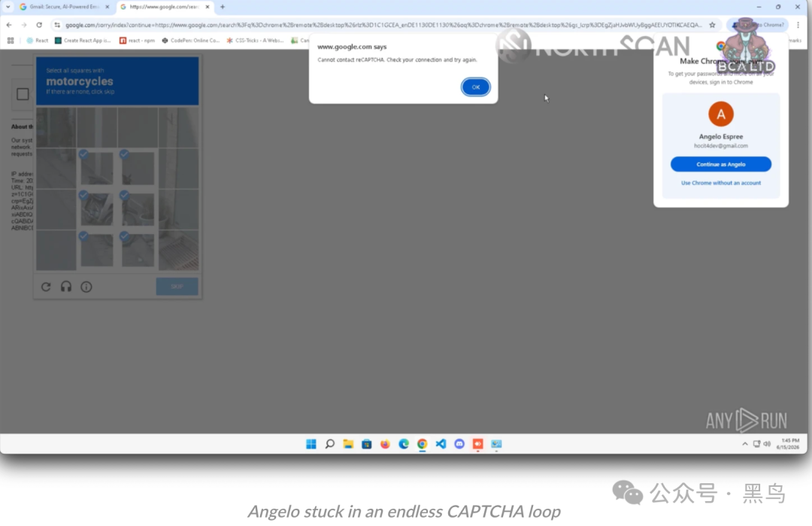Go back with the browser back arrow
Viewport: 812px width, 526px height.
pos(9,25)
